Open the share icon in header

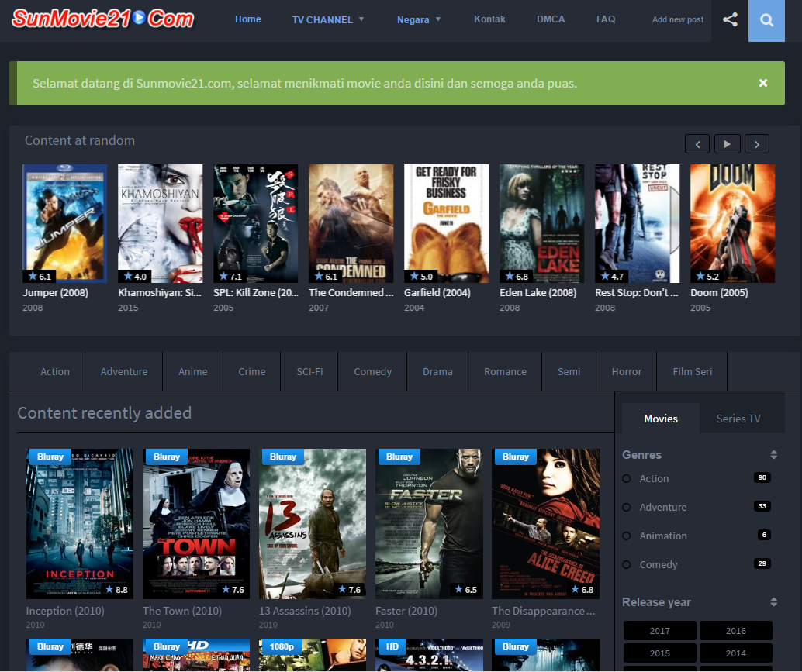[730, 20]
